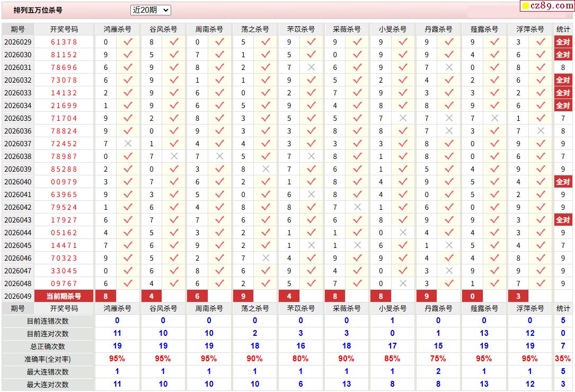The height and width of the screenshot is (392, 575).
Task: Click gray cross for 鸿雁杀号 in period 2026037
Action: (x=127, y=144)
